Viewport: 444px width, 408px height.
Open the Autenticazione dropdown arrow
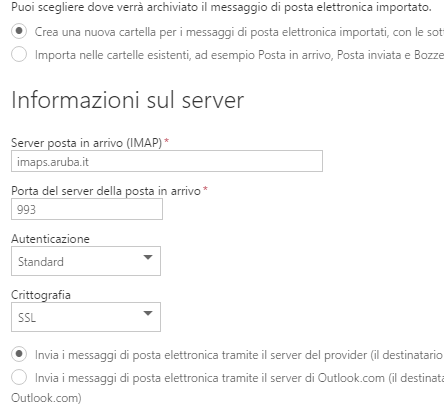point(148,257)
